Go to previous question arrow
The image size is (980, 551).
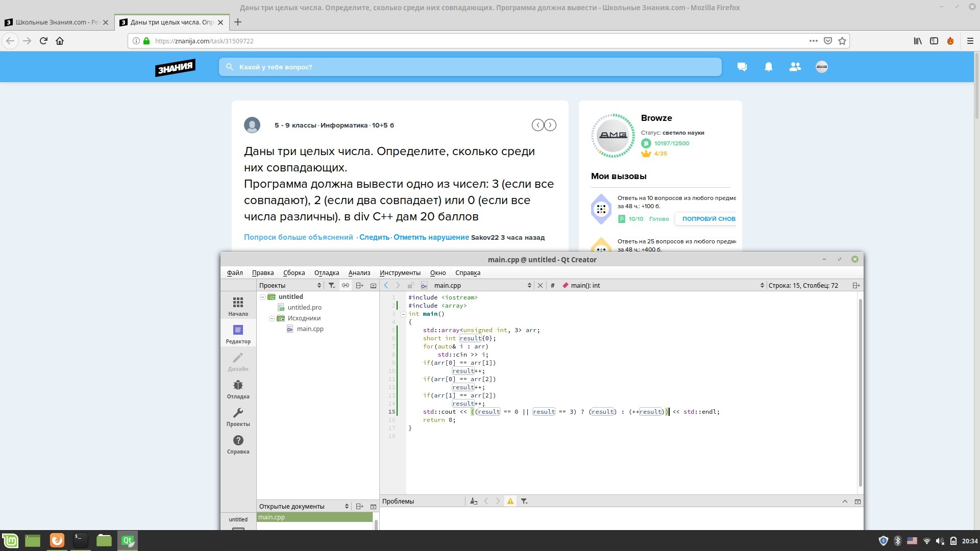537,125
